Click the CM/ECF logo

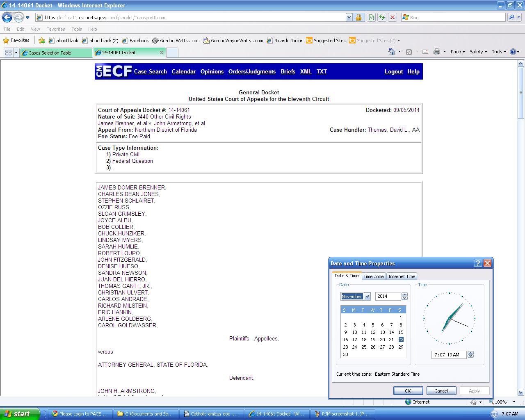[114, 71]
